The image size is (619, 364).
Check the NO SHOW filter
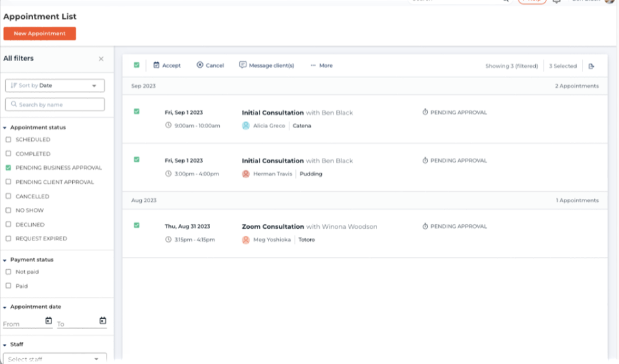click(x=8, y=211)
